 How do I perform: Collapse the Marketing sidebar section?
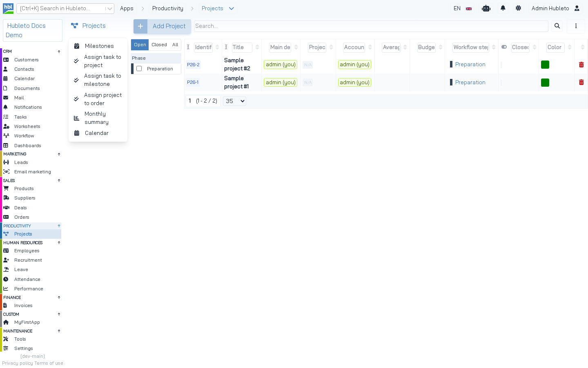coord(59,154)
